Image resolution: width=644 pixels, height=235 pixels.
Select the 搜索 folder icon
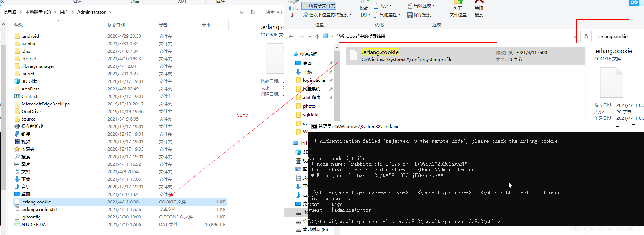point(17,156)
